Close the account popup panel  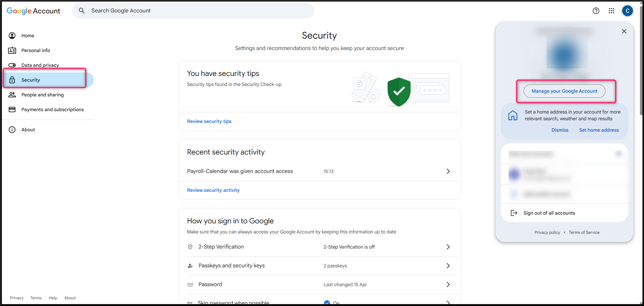(624, 31)
